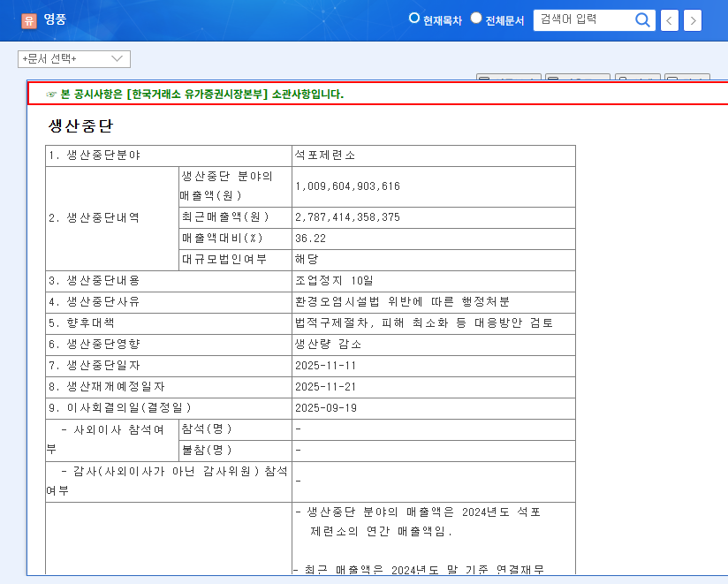
Task: Open the +문서 선택+ dropdown
Action: [x=74, y=59]
